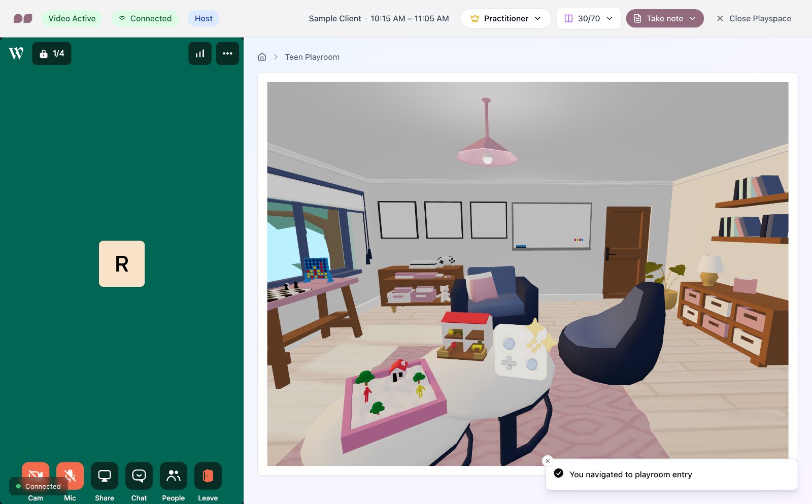Close the Playspace
Image resolution: width=812 pixels, height=504 pixels.
tap(754, 18)
